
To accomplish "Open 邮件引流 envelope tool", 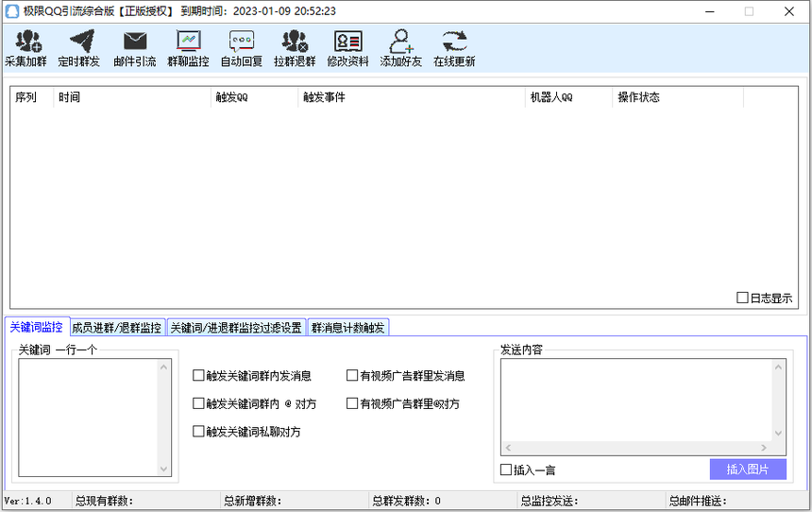I will (135, 48).
